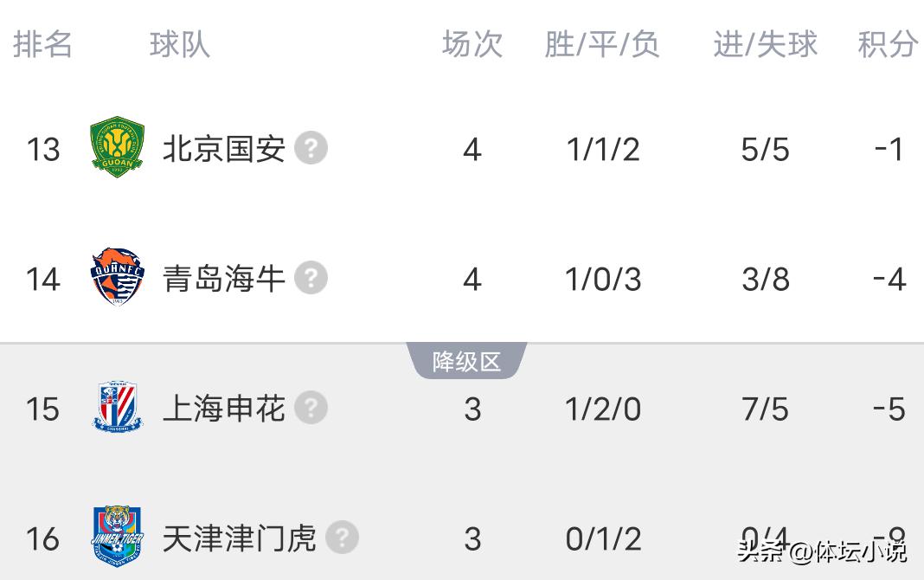Screen dimensions: 924x580
Task: Click the 球队 column header
Action: pyautogui.click(x=179, y=43)
